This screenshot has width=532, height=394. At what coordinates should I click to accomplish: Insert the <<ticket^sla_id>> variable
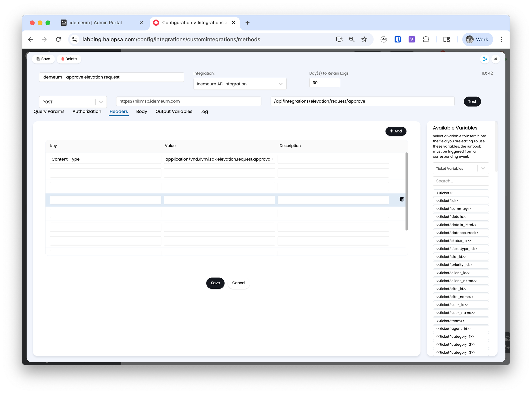tap(461, 257)
